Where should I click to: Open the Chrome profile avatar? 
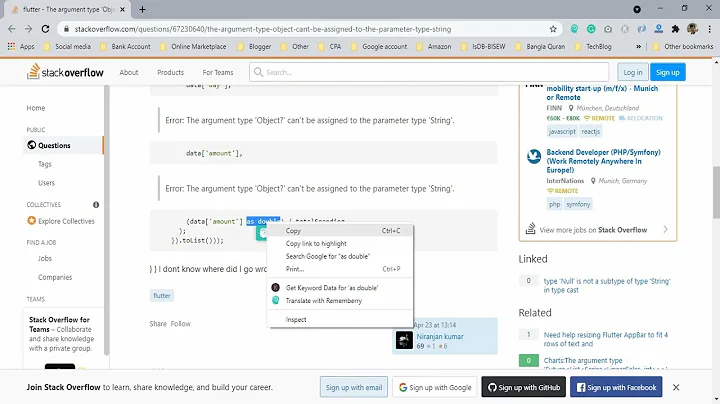point(692,29)
